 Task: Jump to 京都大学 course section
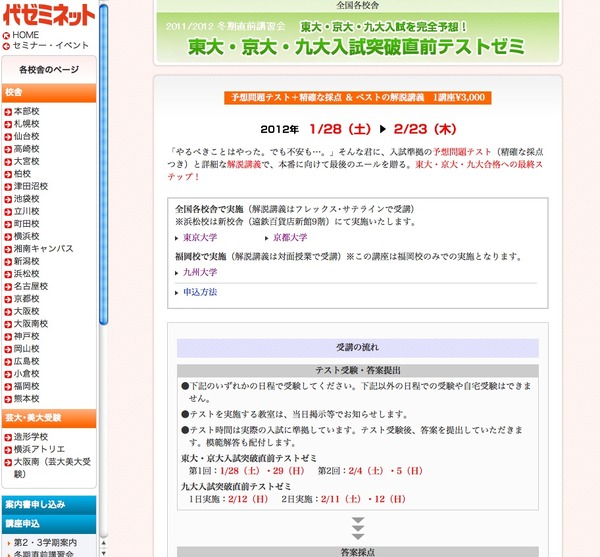pyautogui.click(x=290, y=238)
